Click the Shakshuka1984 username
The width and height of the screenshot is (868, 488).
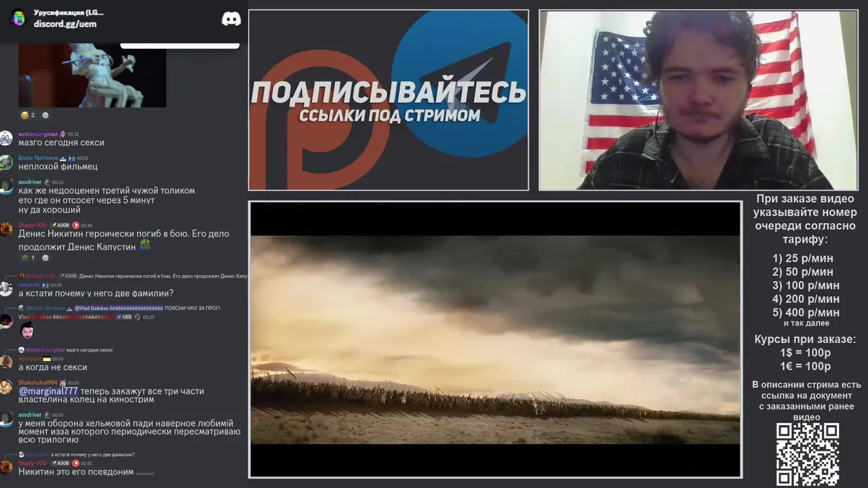coord(38,382)
